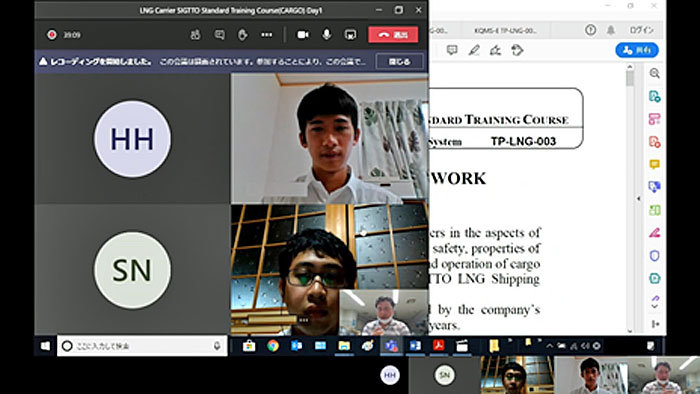Select the white-shirt participant's video tile
Screen dimensions: 700x394
tap(329, 138)
